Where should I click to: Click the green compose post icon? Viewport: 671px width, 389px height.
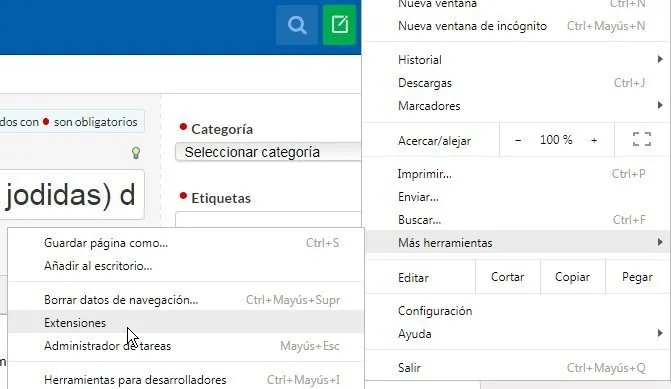(340, 25)
